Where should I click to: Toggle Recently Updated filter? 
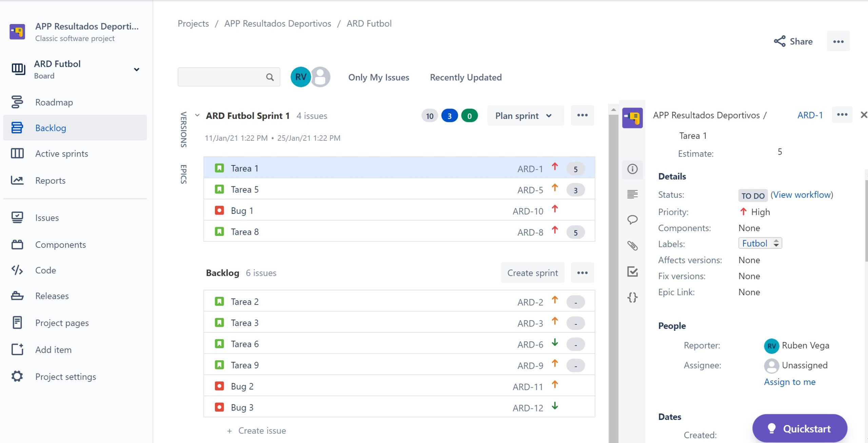click(466, 77)
